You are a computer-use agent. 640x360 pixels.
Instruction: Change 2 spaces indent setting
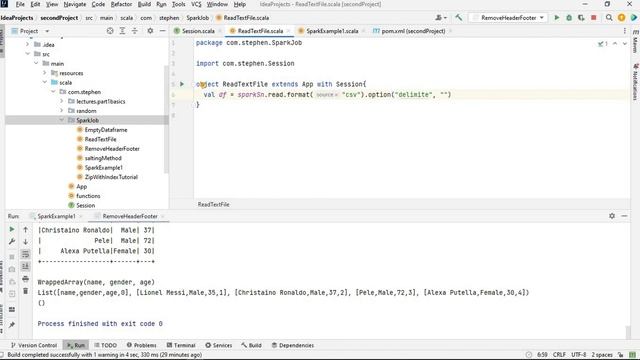pos(602,355)
